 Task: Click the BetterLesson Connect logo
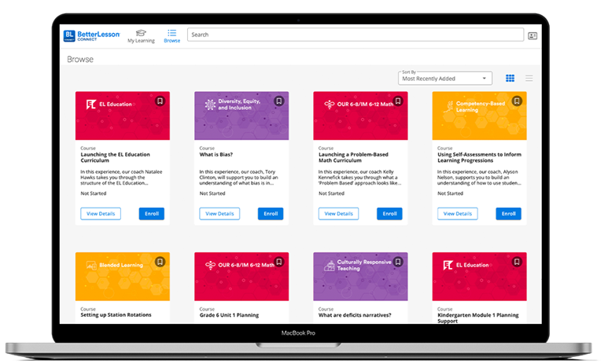coord(91,35)
